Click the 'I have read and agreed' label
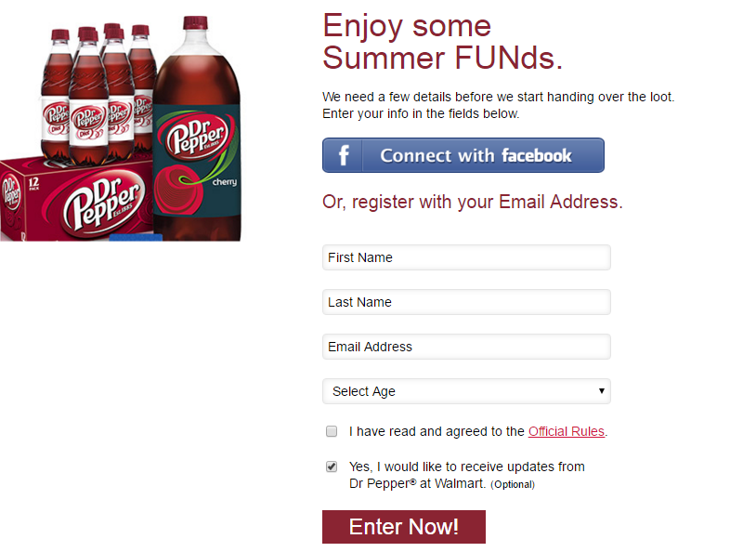This screenshot has height=552, width=756. coord(437,431)
